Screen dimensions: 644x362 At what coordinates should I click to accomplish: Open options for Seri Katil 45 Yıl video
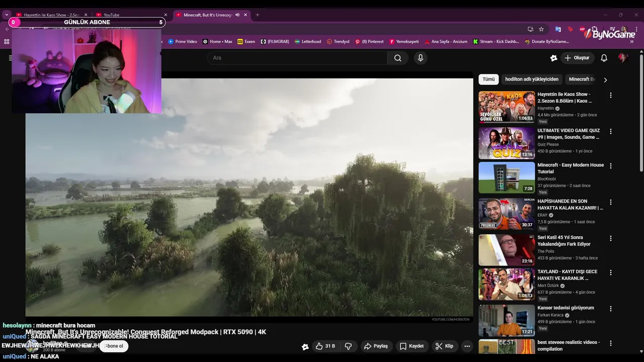tap(611, 238)
